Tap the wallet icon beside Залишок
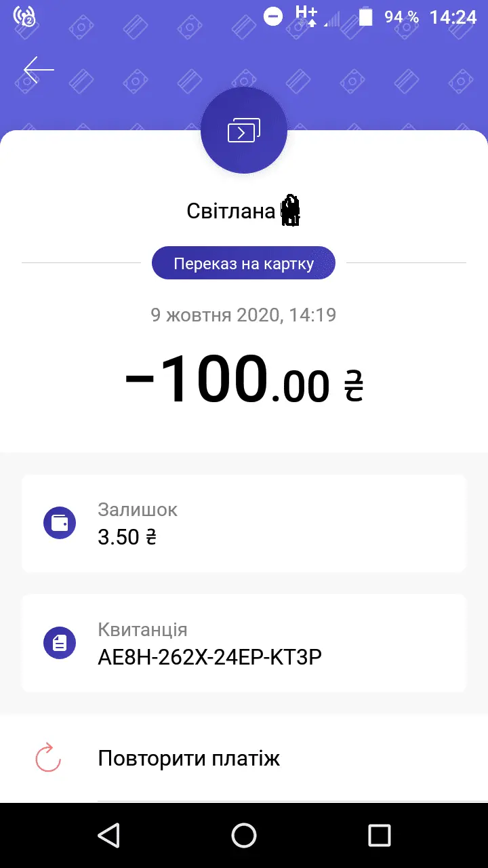 (x=60, y=524)
